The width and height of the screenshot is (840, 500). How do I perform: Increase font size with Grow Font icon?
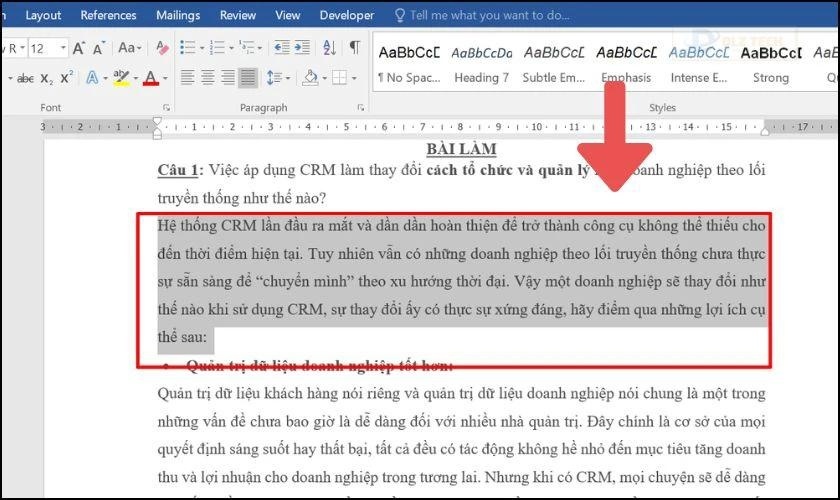tap(79, 48)
